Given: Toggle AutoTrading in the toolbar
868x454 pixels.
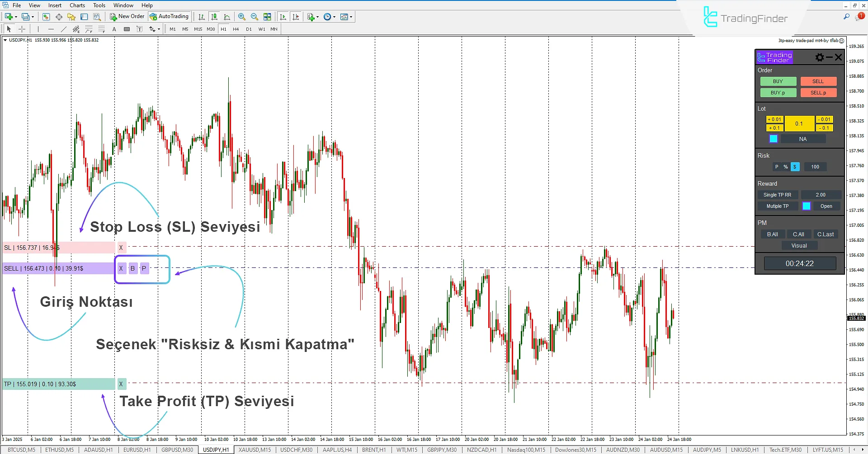Looking at the screenshot, I should point(169,17).
